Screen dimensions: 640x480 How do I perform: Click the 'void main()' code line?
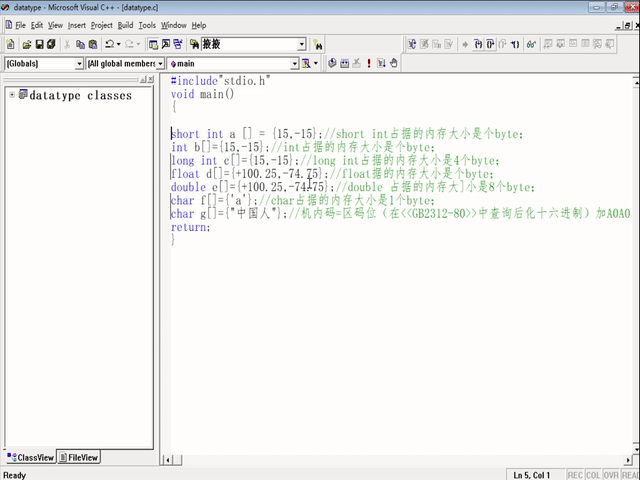[202, 94]
